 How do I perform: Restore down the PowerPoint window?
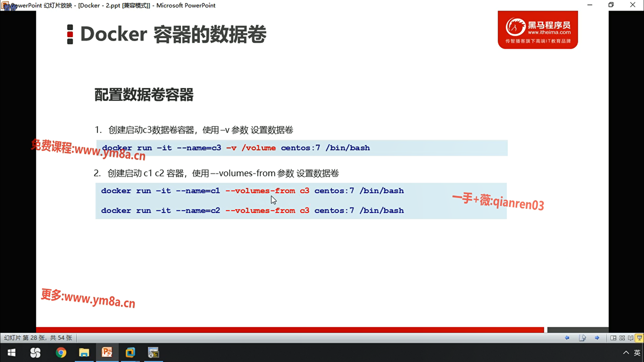pyautogui.click(x=611, y=5)
